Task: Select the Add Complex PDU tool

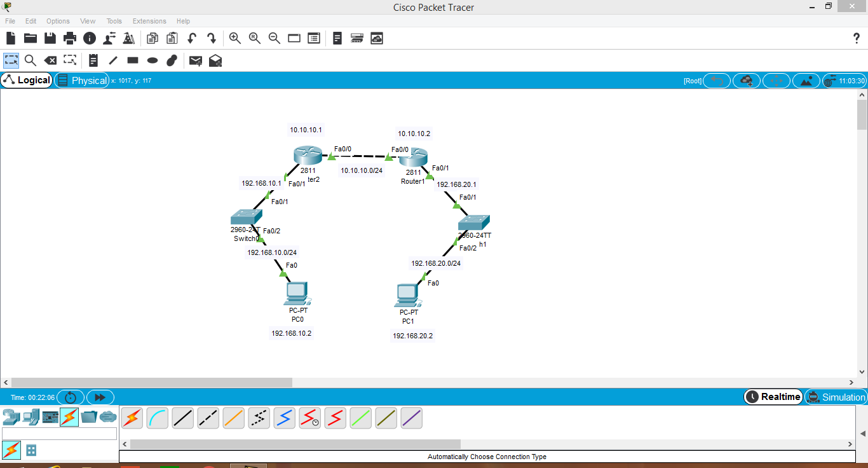Action: [x=215, y=60]
